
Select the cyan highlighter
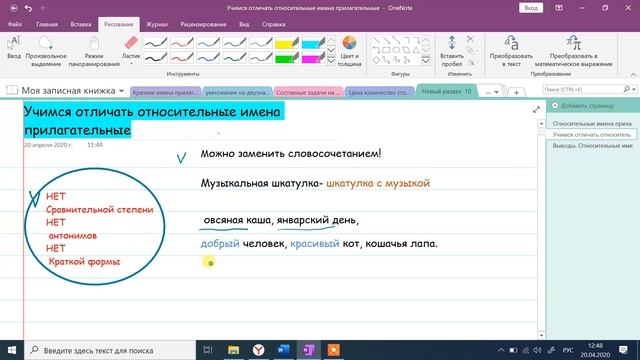point(313,42)
